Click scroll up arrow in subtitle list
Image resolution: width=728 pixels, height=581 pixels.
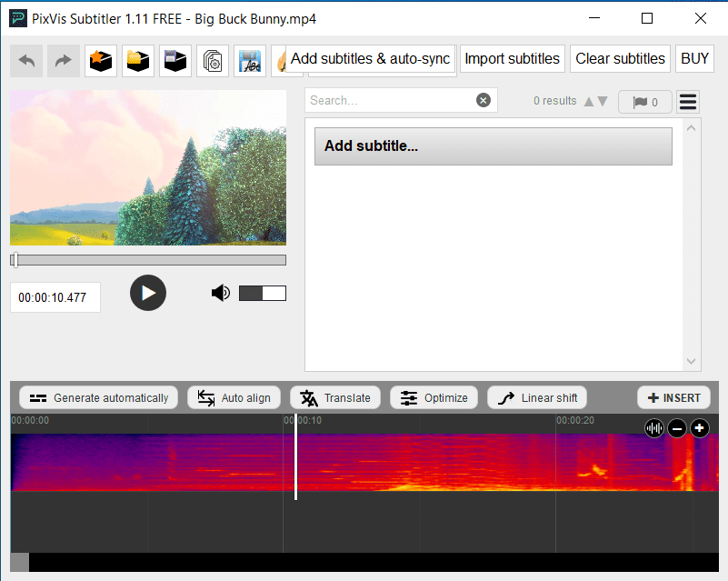[x=691, y=128]
